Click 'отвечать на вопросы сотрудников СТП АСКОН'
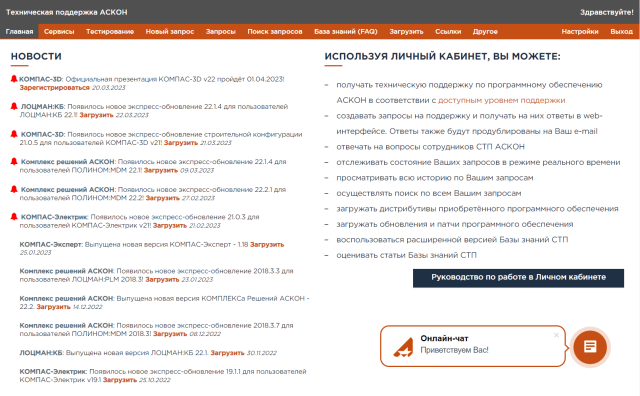This screenshot has width=640, height=396. (430, 147)
